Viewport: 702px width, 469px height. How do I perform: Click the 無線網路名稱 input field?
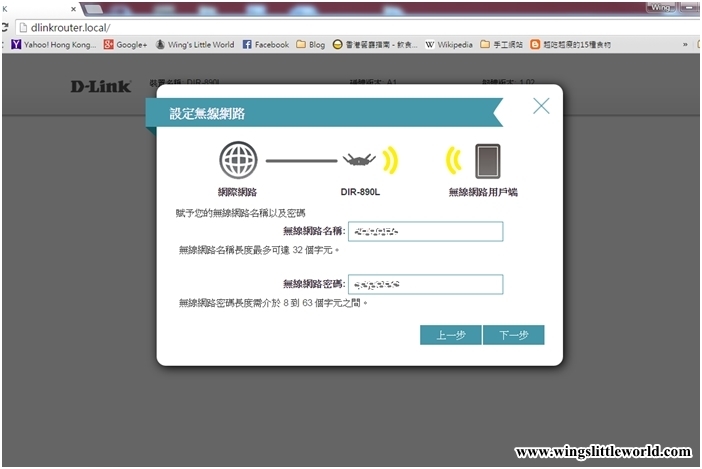point(425,231)
